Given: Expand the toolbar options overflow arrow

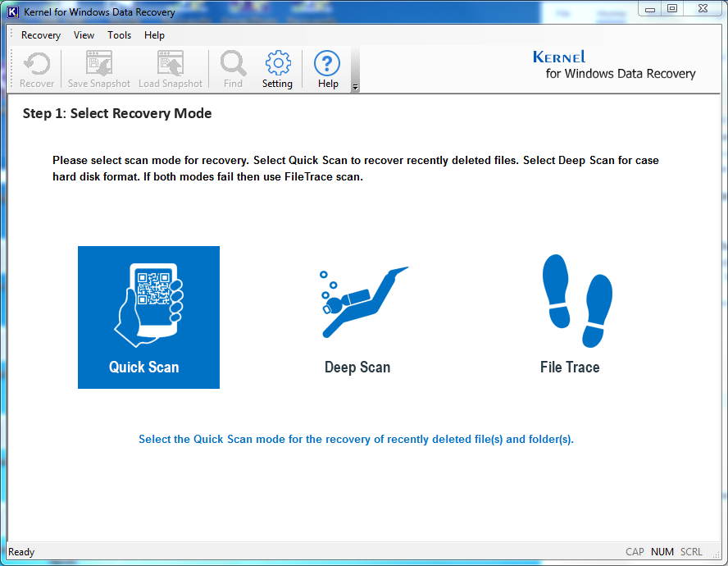Looking at the screenshot, I should tap(355, 87).
